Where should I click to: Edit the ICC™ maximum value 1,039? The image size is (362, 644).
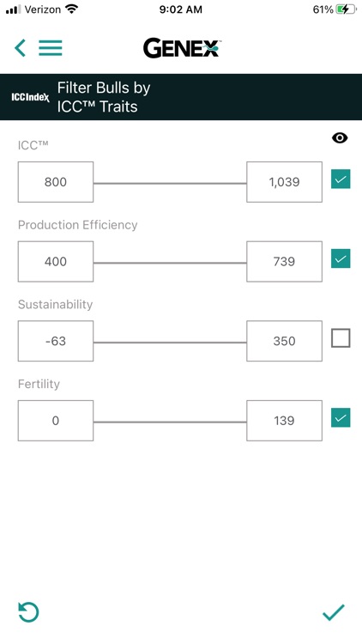[284, 182]
